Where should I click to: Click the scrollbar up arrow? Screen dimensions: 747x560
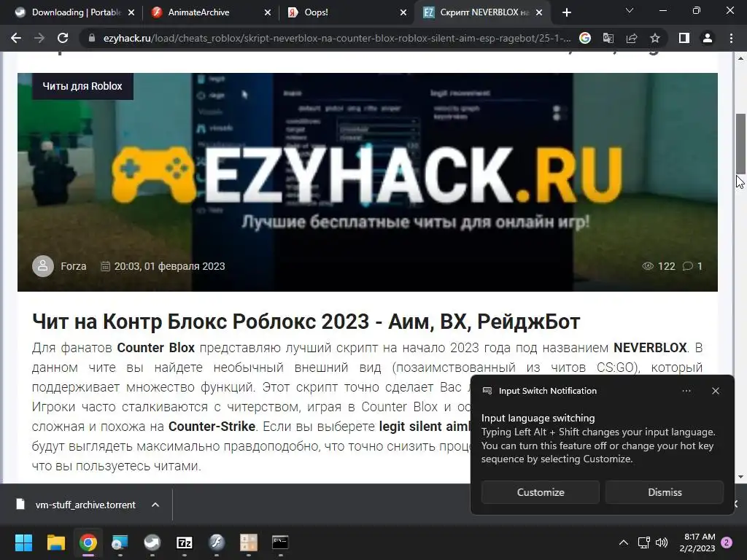pyautogui.click(x=741, y=58)
